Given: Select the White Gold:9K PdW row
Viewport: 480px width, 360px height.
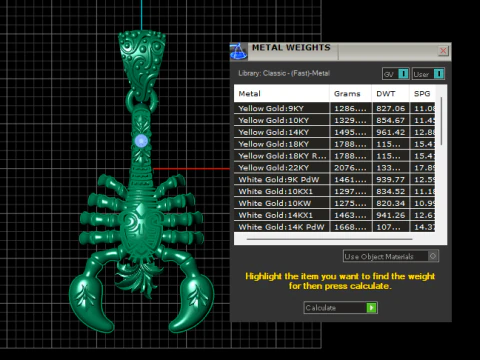Looking at the screenshot, I should [x=335, y=179].
